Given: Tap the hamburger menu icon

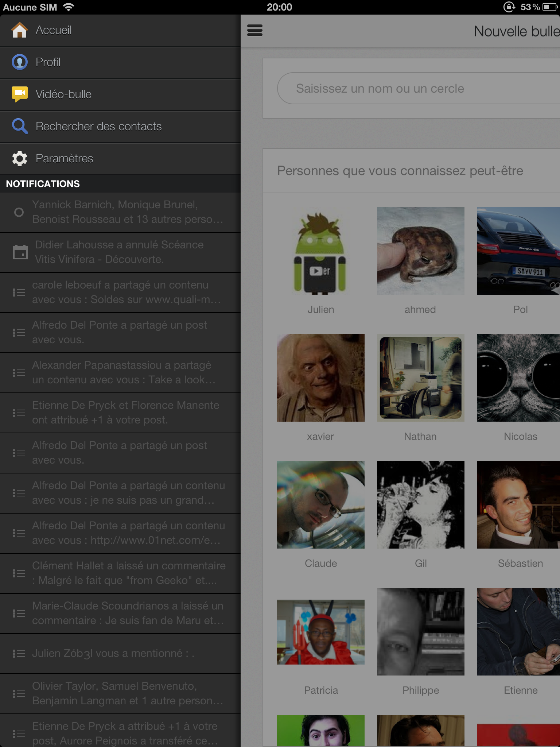Looking at the screenshot, I should point(254,30).
